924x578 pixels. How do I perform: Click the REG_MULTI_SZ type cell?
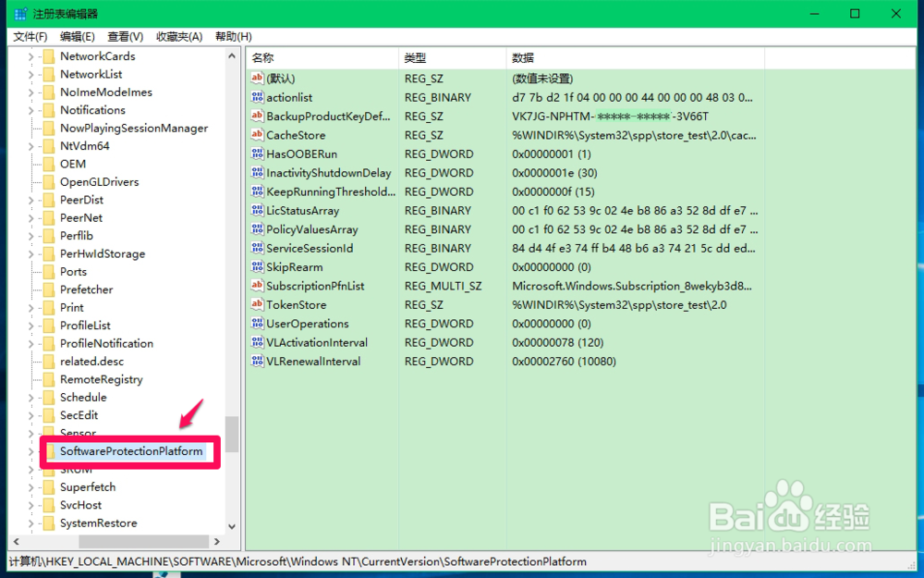(444, 286)
